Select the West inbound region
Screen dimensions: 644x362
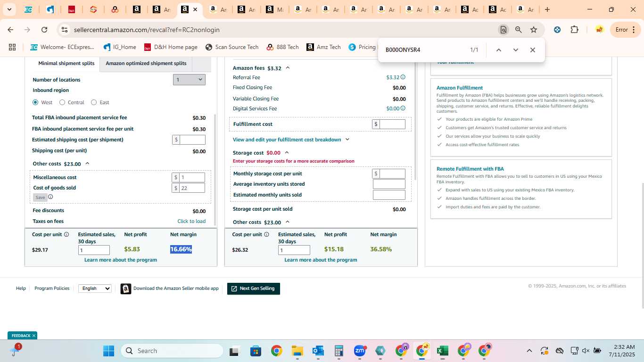(35, 102)
